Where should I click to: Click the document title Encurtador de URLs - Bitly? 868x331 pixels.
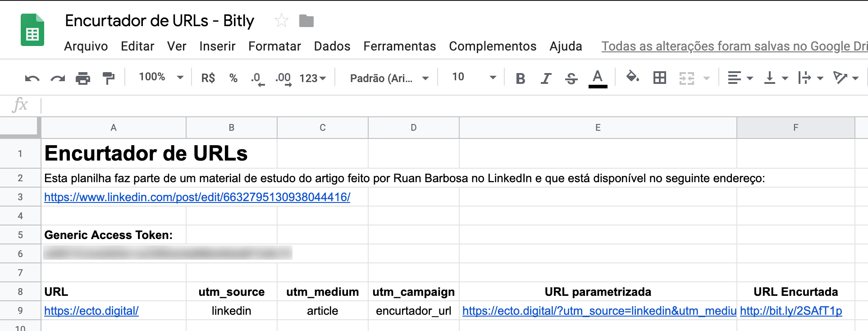(160, 21)
